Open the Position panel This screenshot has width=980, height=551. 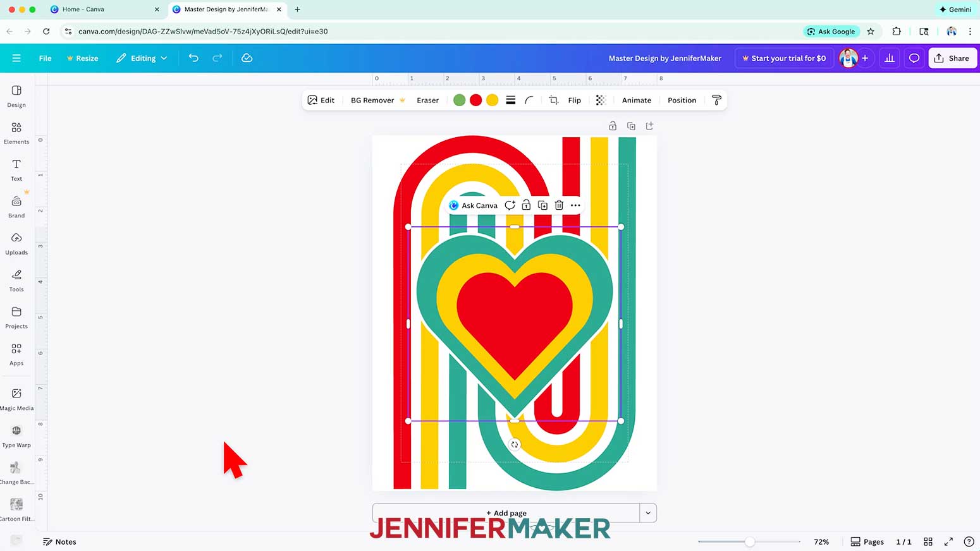pyautogui.click(x=682, y=100)
